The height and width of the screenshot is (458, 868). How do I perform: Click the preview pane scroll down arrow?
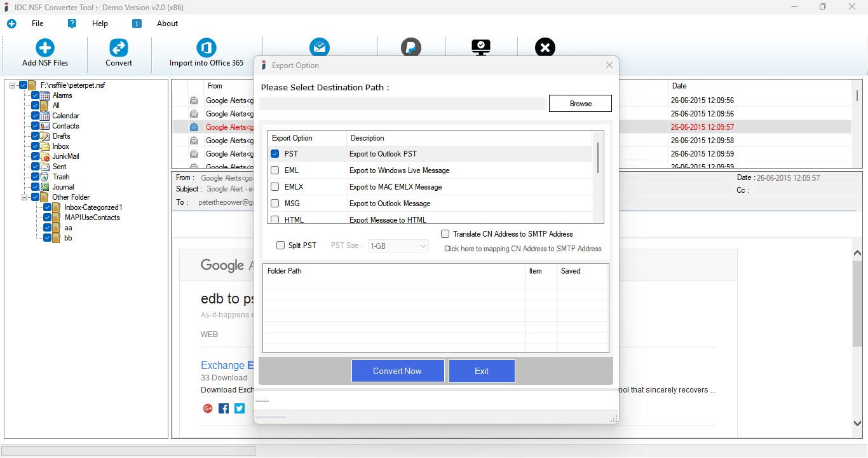pyautogui.click(x=857, y=423)
